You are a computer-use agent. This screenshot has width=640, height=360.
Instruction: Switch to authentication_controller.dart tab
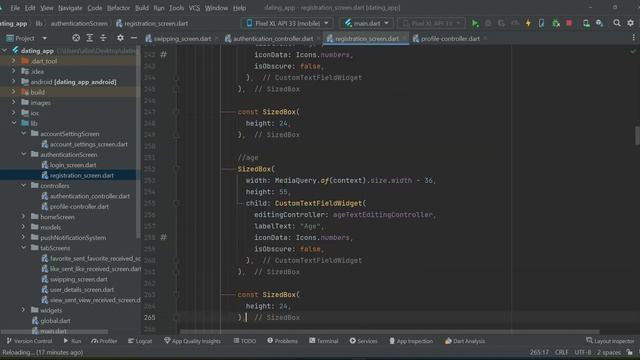pyautogui.click(x=273, y=38)
